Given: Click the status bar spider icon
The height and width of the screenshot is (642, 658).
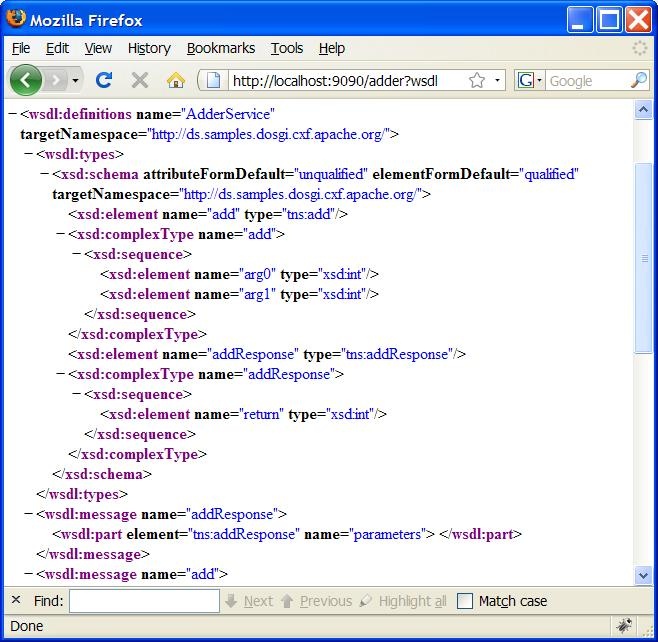Looking at the screenshot, I should (624, 626).
